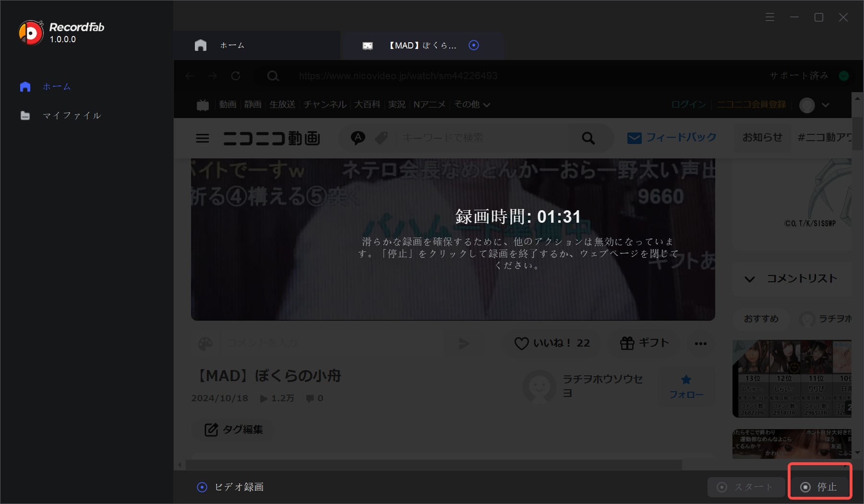Go forward in the browser
The width and height of the screenshot is (864, 504).
tap(213, 76)
